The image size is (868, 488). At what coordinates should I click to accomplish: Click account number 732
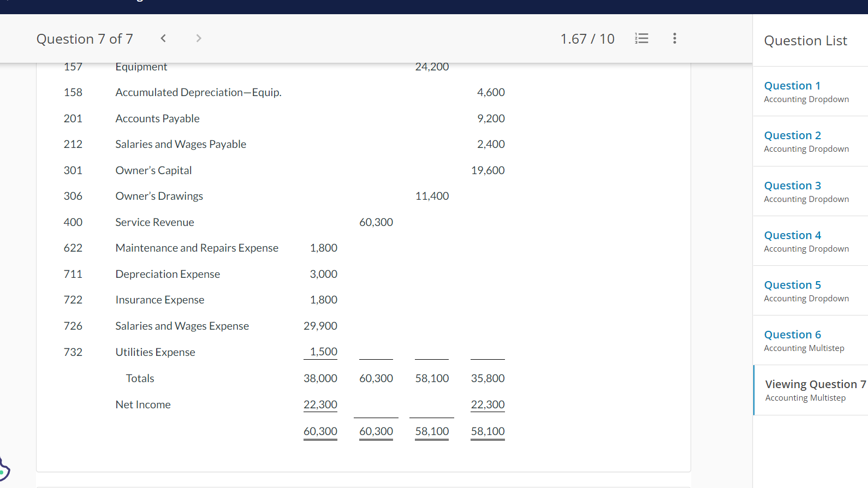[73, 352]
